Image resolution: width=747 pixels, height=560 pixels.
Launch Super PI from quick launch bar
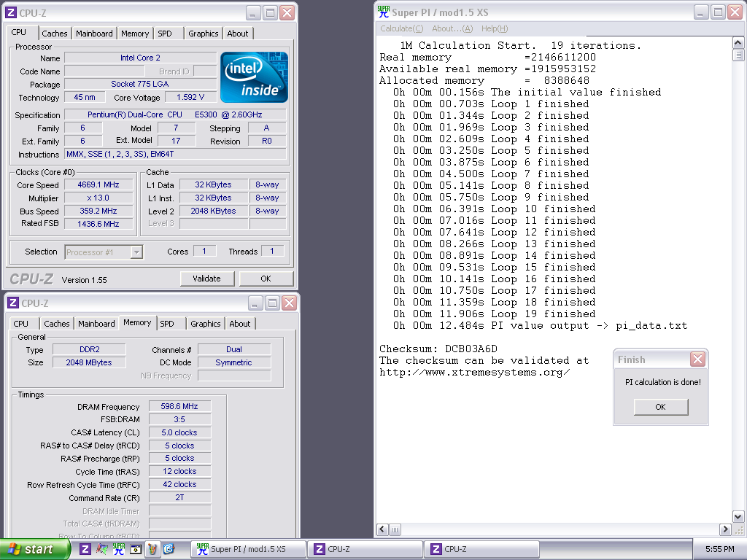(x=119, y=549)
